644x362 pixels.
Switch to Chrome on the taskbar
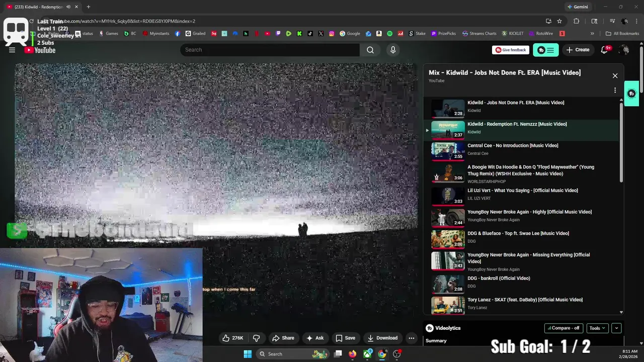coord(382,354)
